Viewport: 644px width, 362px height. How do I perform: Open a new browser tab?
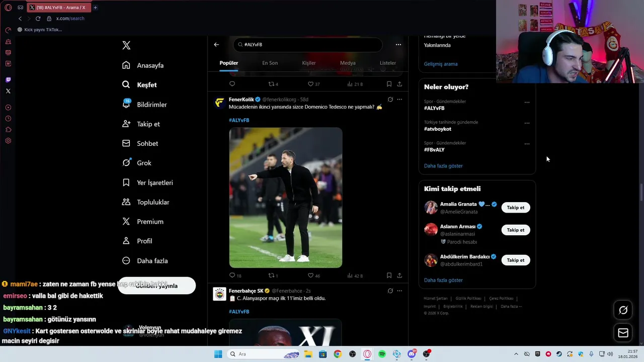[95, 8]
